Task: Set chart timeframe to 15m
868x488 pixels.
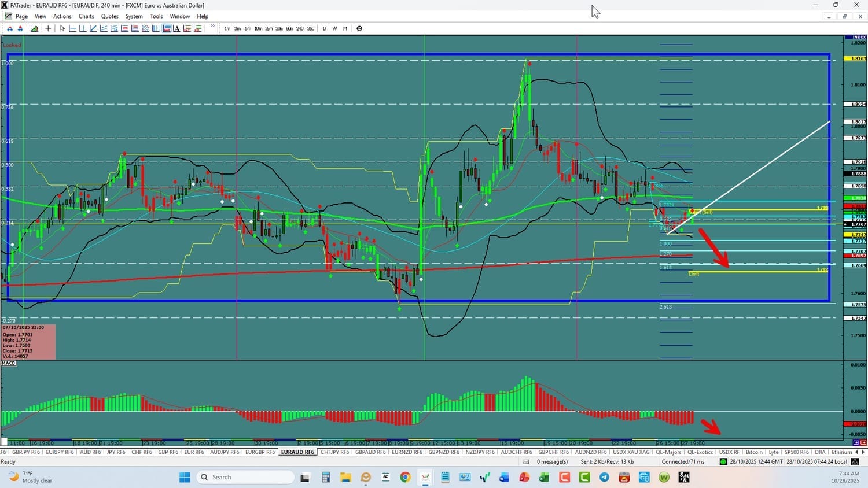Action: (269, 28)
